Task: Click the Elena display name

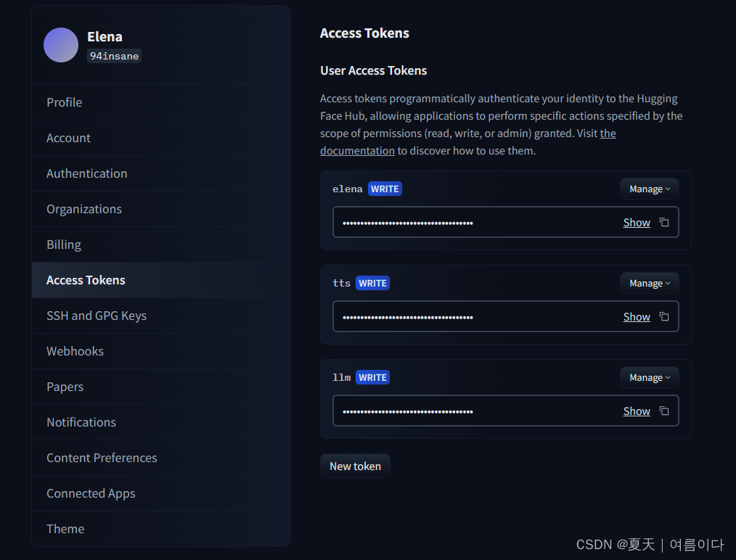Action: tap(105, 36)
